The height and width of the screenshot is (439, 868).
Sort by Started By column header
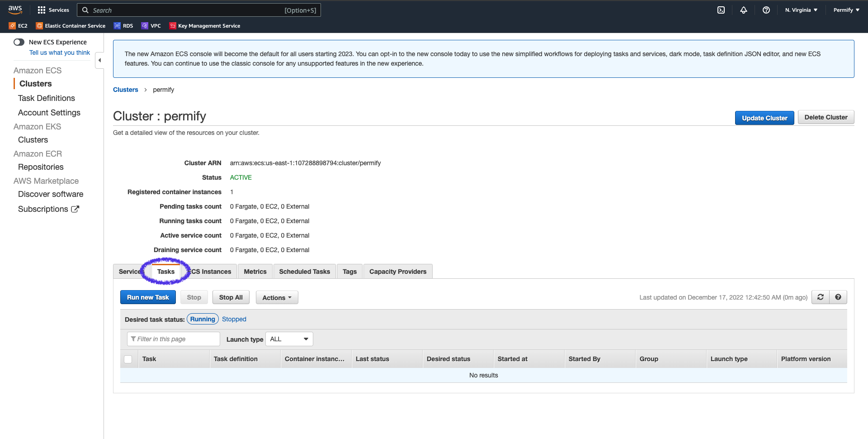(x=600, y=359)
